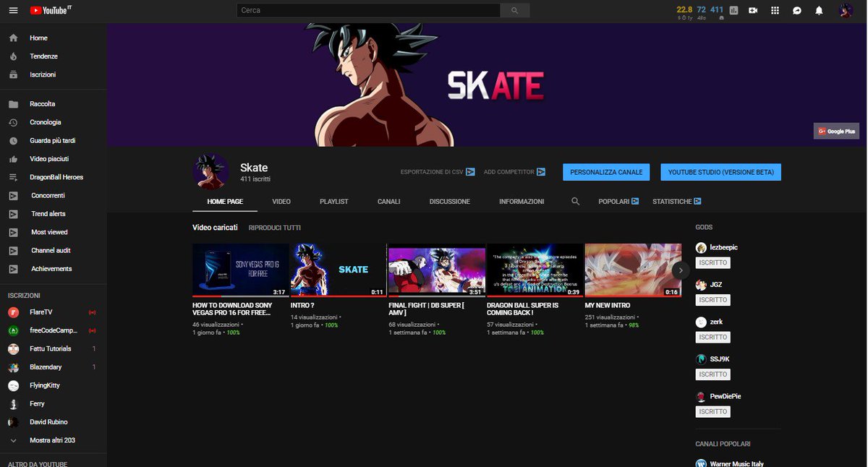Toggle ISCRITTO for lezbeepic

[713, 262]
